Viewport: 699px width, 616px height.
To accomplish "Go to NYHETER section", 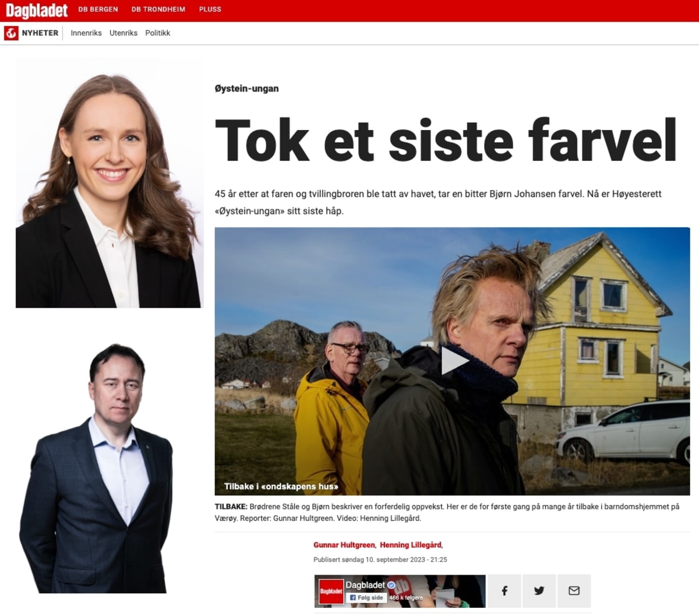I will click(x=40, y=33).
